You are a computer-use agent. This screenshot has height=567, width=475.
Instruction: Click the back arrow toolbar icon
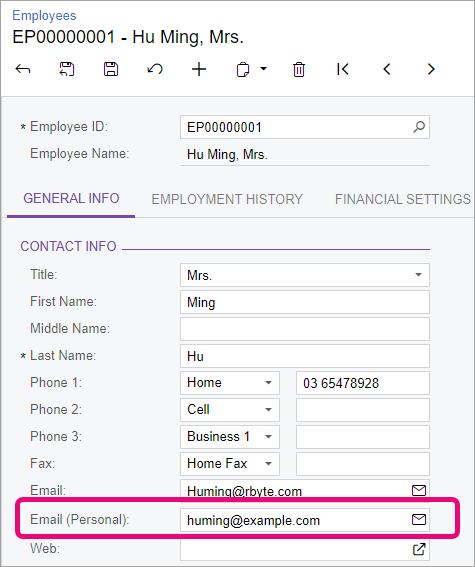[23, 69]
